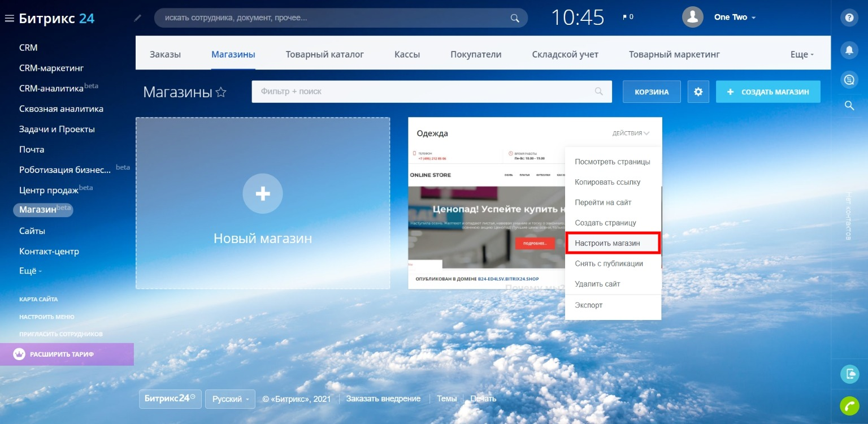Screen dimensions: 868x424
Task: Click the Карта сайта link
Action: [38, 299]
